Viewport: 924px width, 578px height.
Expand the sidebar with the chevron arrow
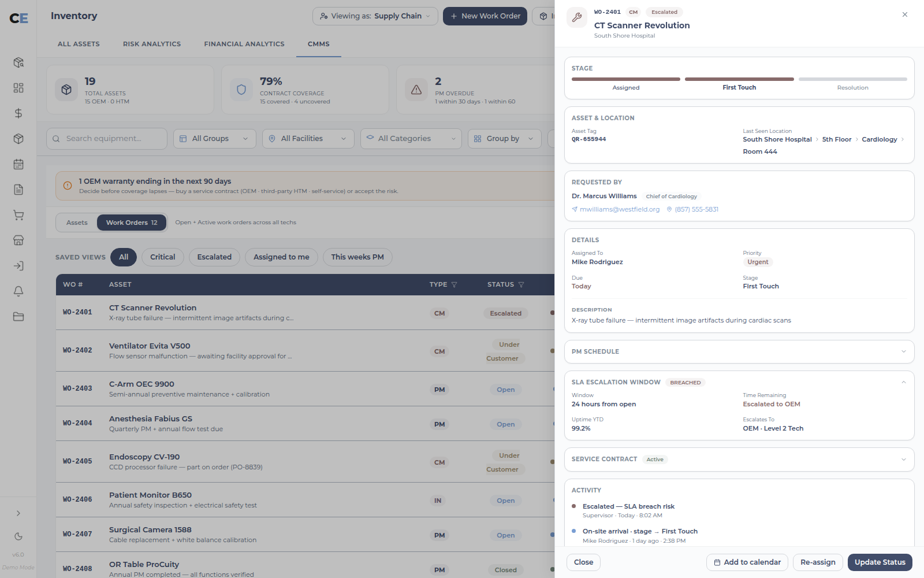18,513
